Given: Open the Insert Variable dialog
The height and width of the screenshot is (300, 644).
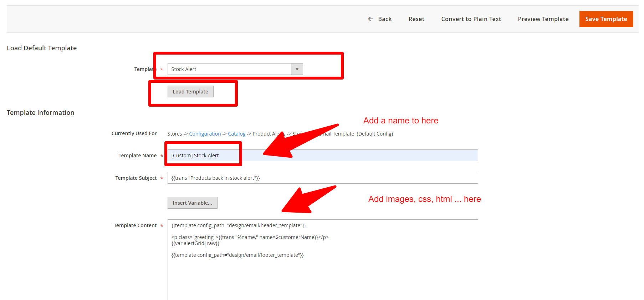Looking at the screenshot, I should (192, 203).
